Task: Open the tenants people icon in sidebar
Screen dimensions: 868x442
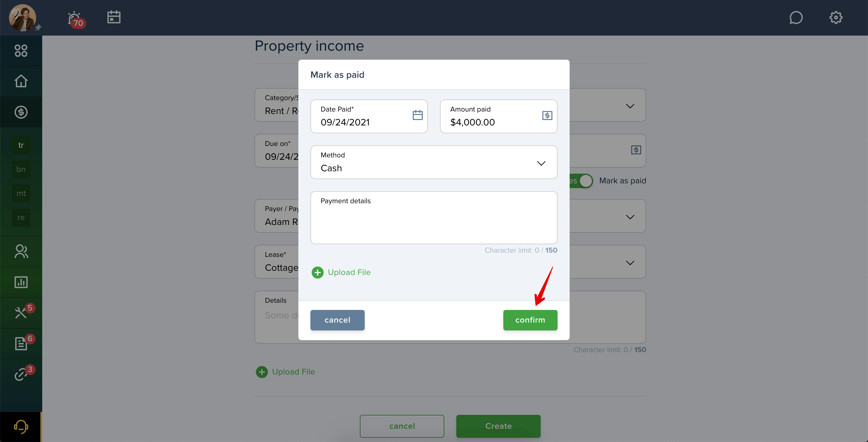Action: 21,251
